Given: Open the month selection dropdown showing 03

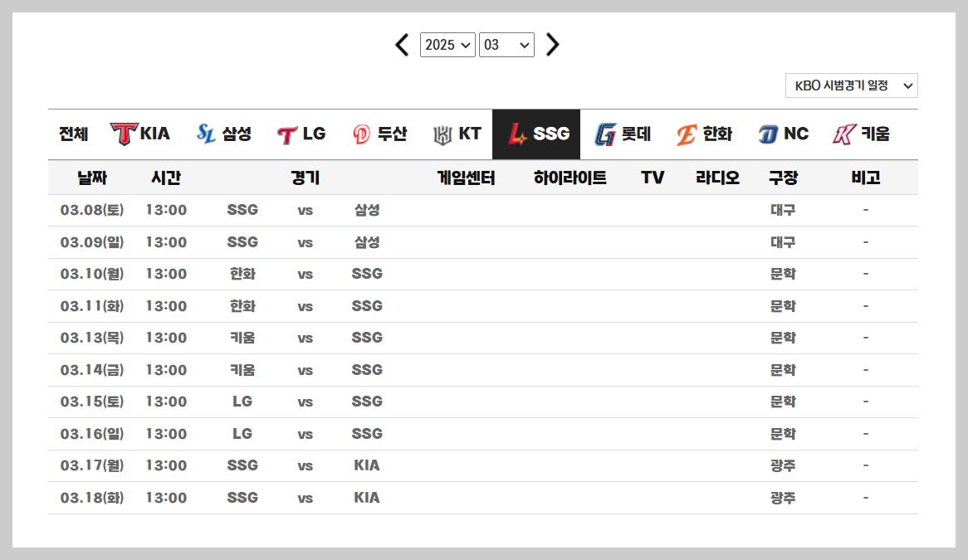Looking at the screenshot, I should click(506, 46).
